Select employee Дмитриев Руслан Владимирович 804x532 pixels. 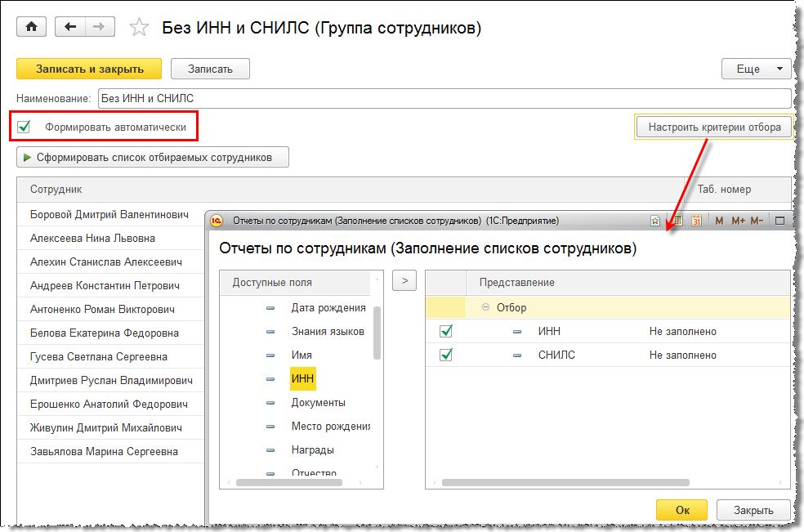tap(111, 380)
